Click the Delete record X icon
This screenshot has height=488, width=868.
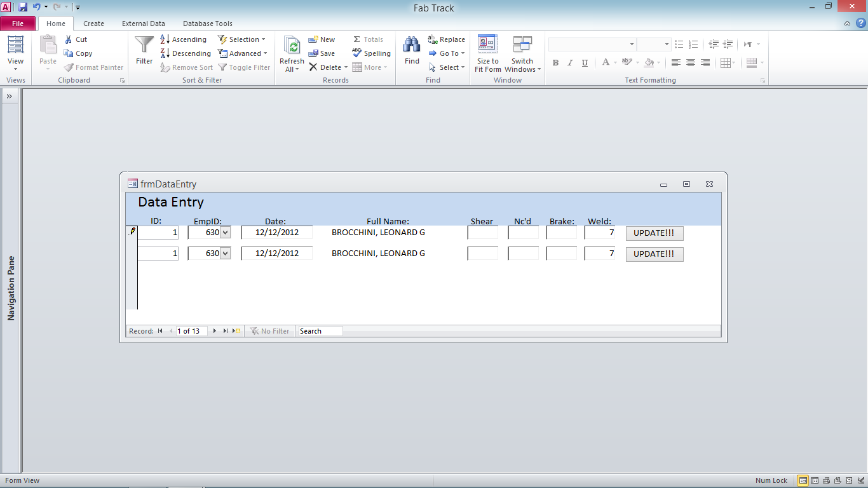pyautogui.click(x=313, y=67)
